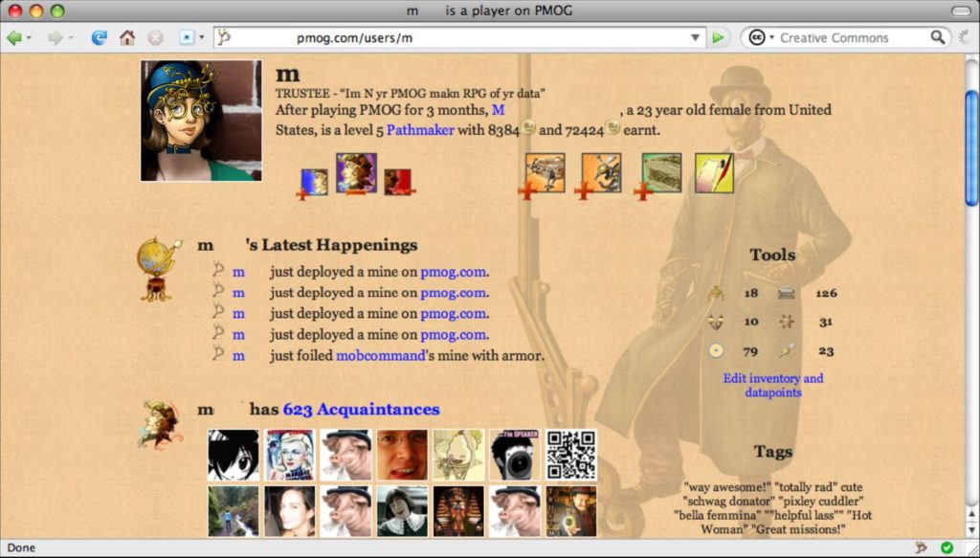
Task: Click the browser Reload button
Action: pos(98,38)
